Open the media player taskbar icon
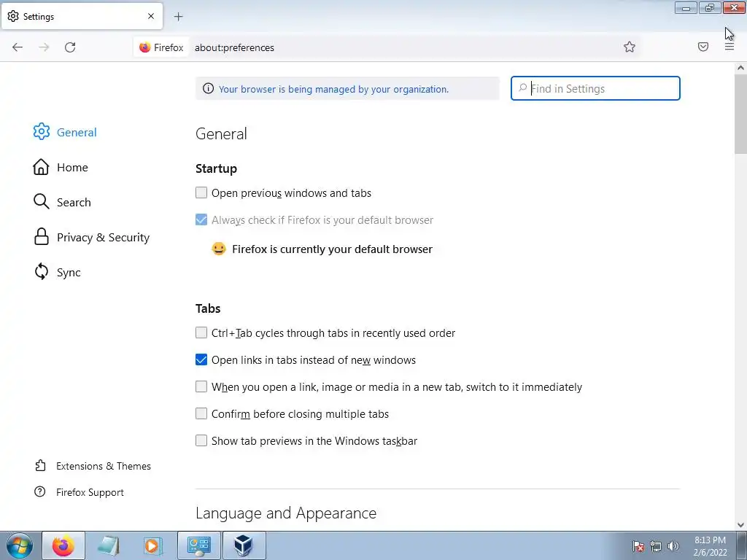The image size is (747, 560). 153,545
